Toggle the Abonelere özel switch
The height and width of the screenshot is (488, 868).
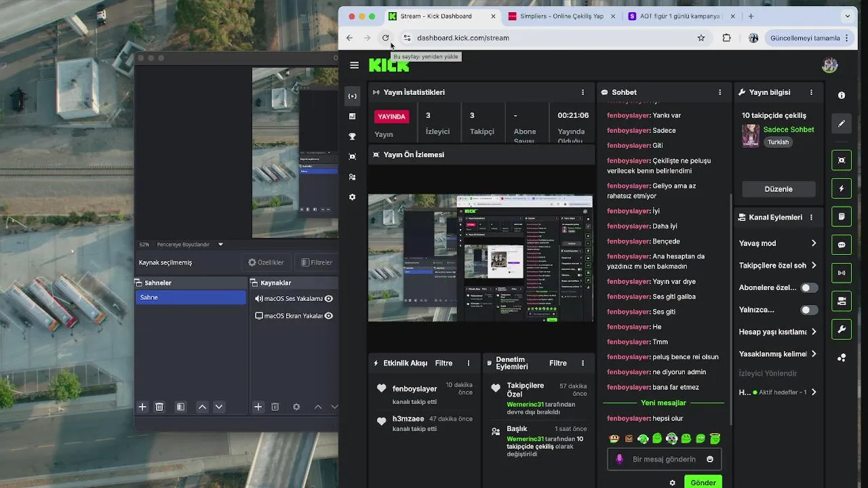tap(808, 287)
